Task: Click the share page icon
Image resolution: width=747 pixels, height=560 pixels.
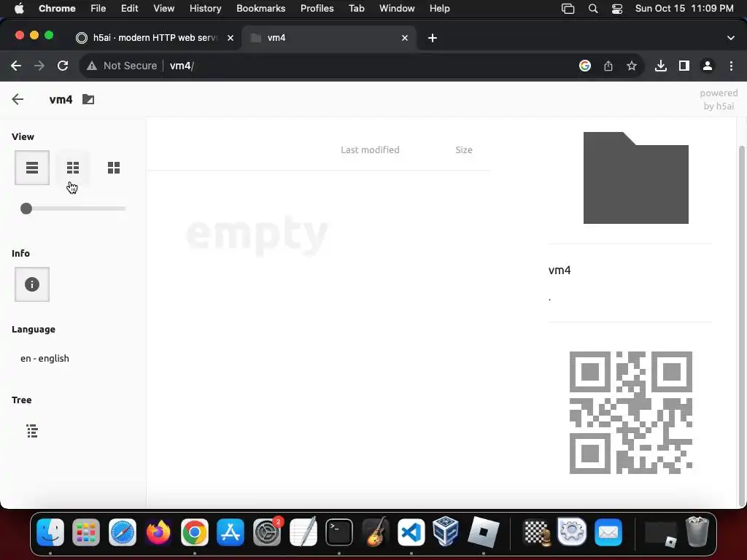Action: 608,66
